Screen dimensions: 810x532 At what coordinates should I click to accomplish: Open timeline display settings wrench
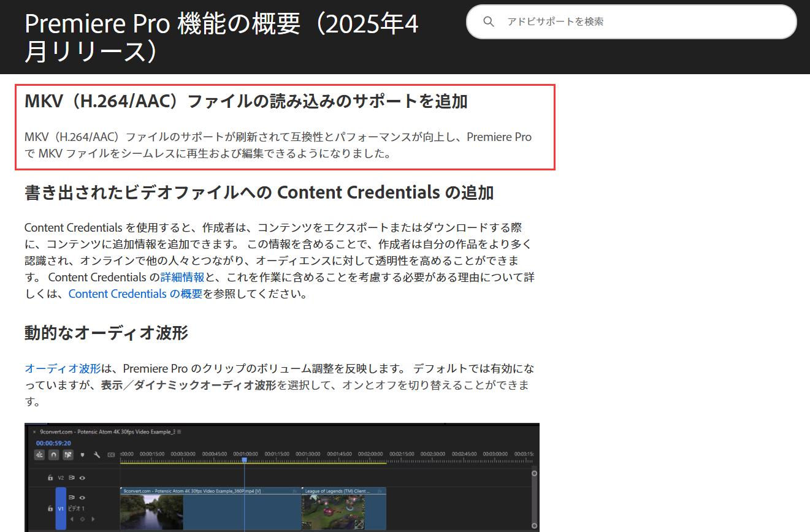pos(97,455)
